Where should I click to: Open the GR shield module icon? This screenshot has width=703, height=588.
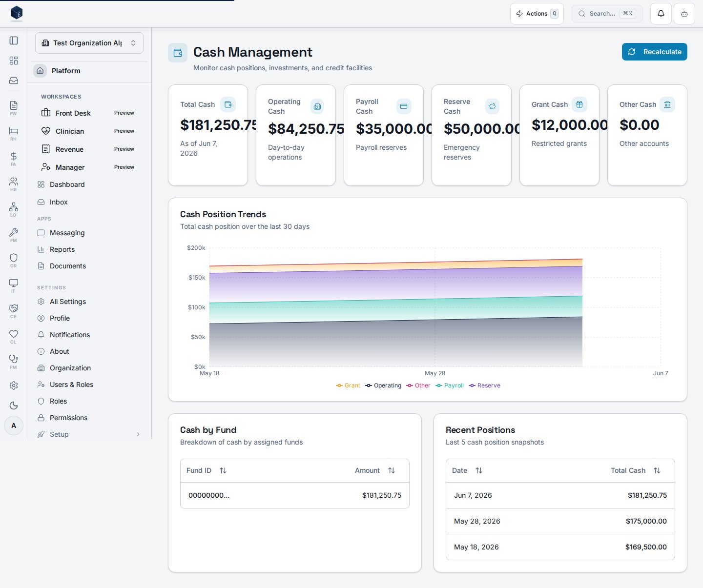[14, 260]
